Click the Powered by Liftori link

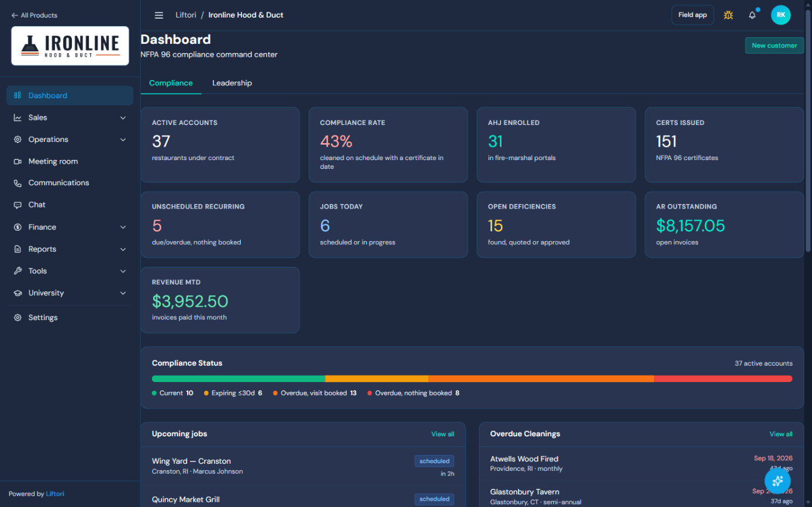click(55, 494)
